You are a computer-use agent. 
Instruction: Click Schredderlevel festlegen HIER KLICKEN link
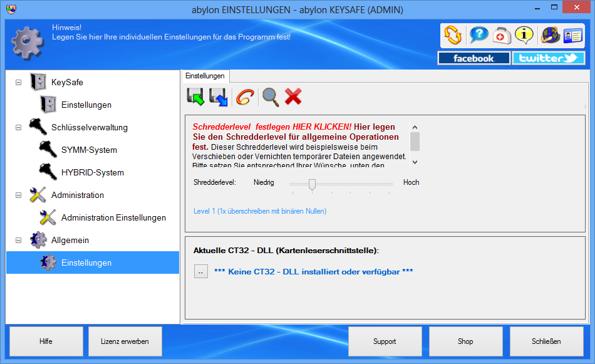pyautogui.click(x=272, y=127)
